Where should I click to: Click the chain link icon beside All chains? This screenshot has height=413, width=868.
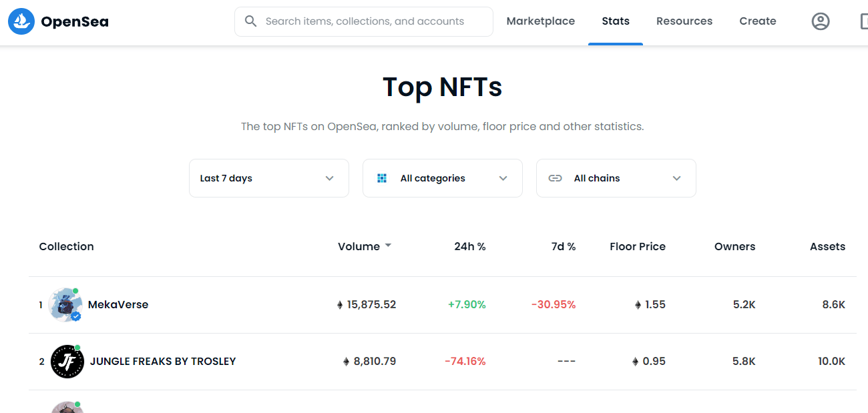click(x=555, y=178)
